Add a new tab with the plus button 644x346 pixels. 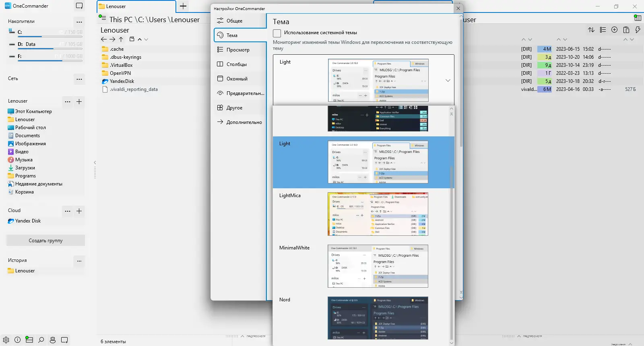(x=183, y=6)
